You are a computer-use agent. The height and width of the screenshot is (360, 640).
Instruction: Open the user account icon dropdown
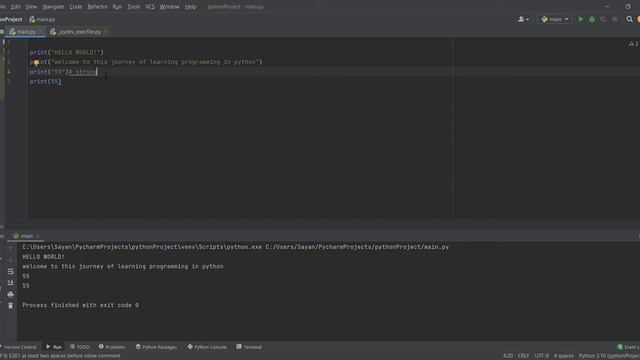523,19
